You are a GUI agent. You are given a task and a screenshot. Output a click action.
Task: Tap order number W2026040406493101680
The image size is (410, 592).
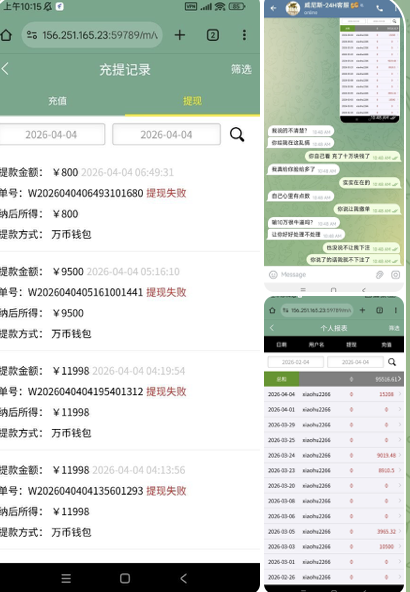coord(86,193)
